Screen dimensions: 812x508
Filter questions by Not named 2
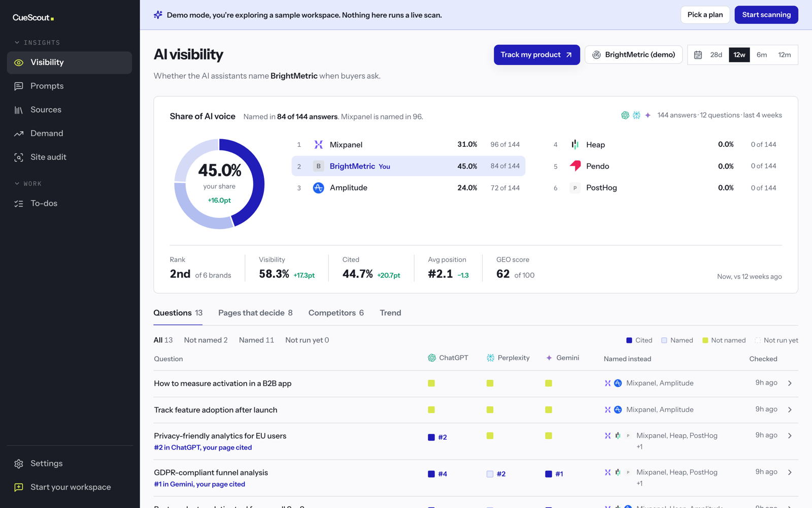pyautogui.click(x=206, y=340)
